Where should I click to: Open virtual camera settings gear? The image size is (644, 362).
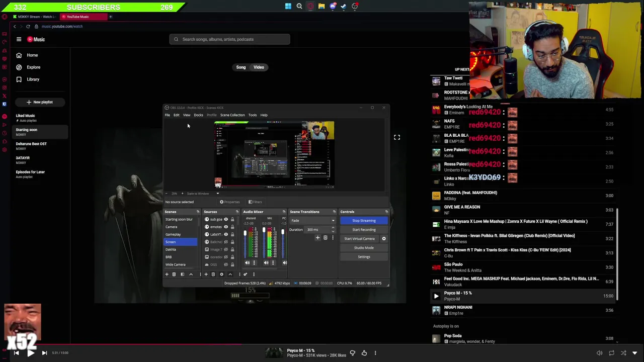click(384, 239)
